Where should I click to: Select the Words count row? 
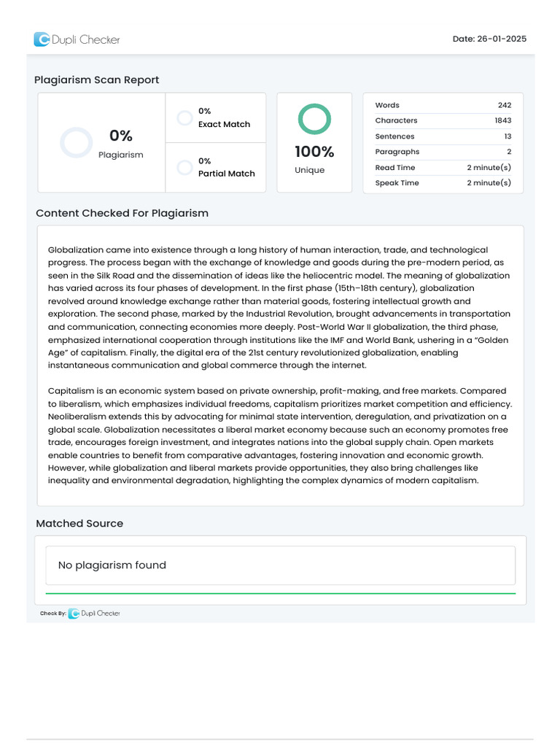pos(443,105)
